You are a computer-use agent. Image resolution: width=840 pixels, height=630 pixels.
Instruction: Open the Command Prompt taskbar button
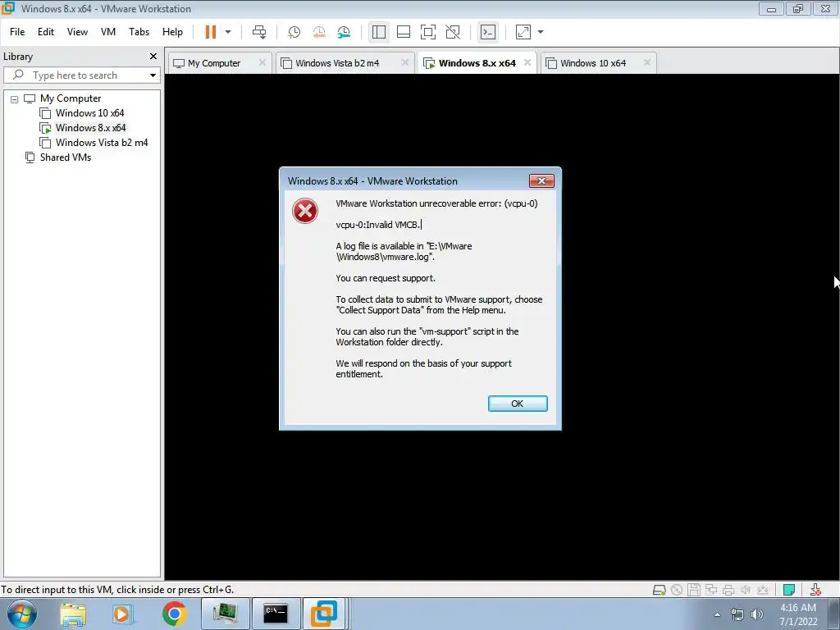(276, 614)
